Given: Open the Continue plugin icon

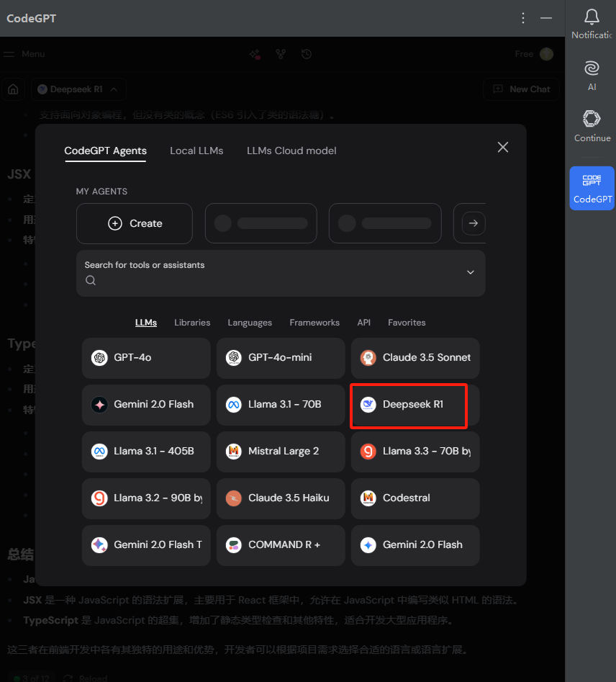Looking at the screenshot, I should pyautogui.click(x=592, y=118).
